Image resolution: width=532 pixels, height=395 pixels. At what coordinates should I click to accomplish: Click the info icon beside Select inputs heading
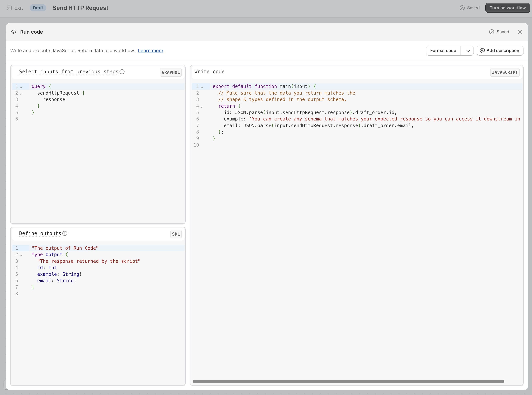122,72
